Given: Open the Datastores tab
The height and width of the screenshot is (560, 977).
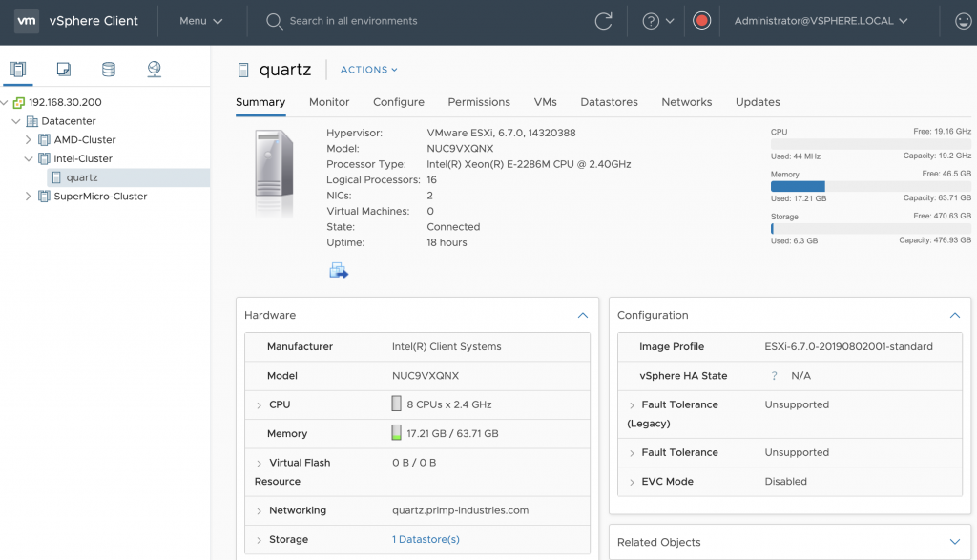Looking at the screenshot, I should (x=610, y=102).
